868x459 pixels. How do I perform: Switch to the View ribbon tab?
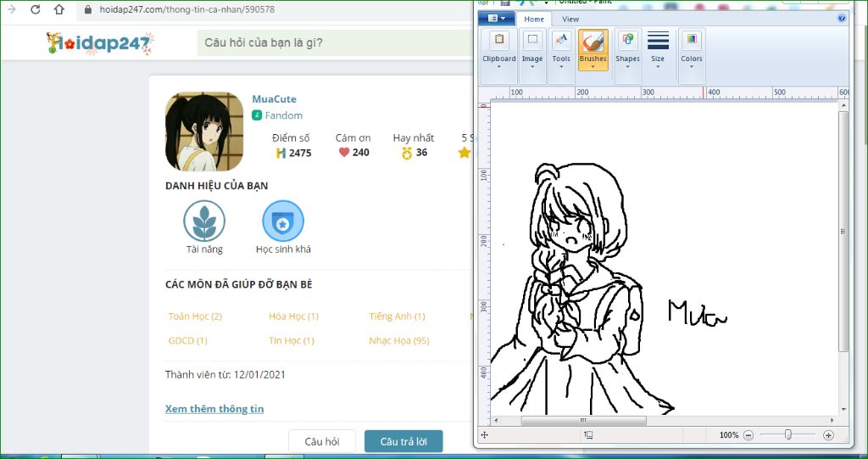(570, 19)
